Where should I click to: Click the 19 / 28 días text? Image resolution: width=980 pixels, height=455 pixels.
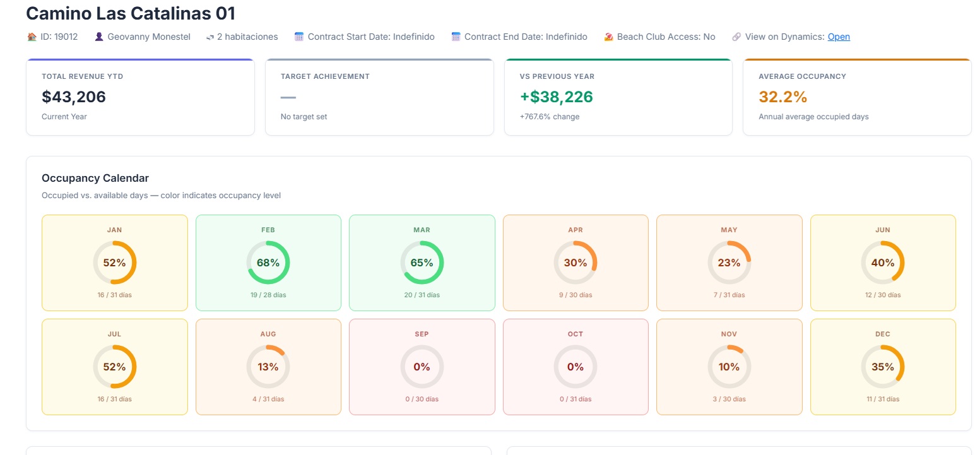(268, 295)
